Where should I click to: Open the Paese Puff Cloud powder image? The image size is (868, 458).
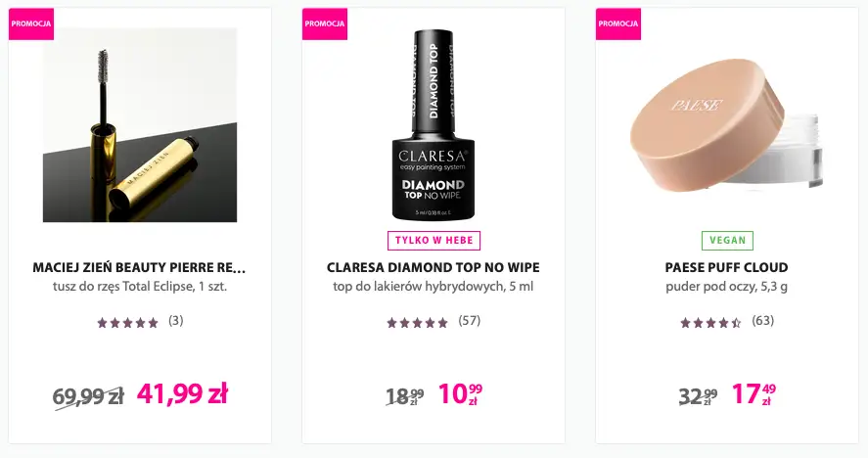pyautogui.click(x=726, y=125)
